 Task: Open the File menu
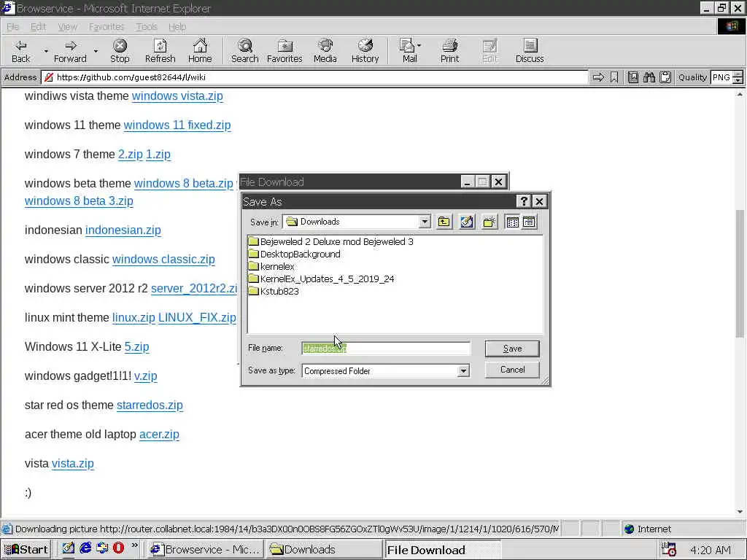click(13, 27)
